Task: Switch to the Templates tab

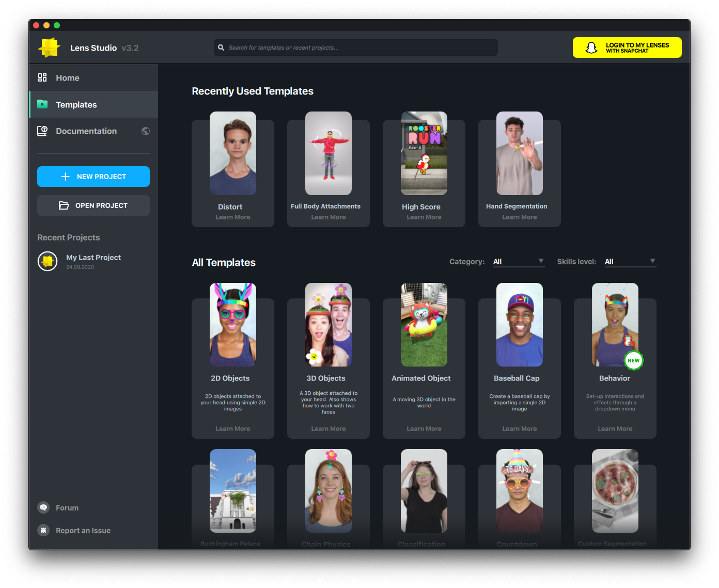Action: point(76,105)
